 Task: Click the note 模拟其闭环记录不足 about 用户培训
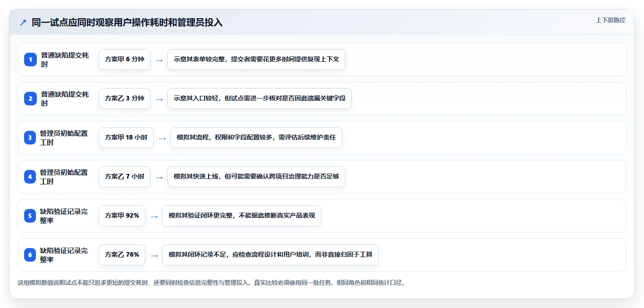coord(270,255)
